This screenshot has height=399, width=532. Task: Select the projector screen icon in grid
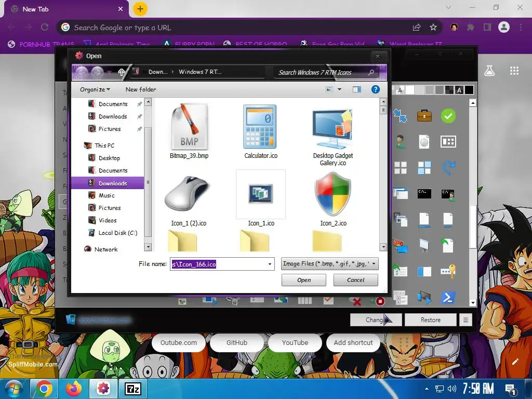[x=424, y=246]
